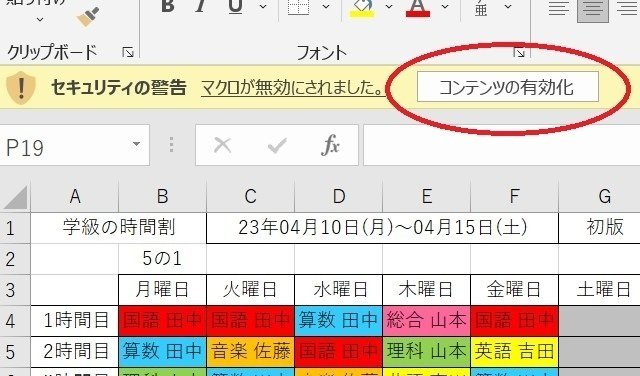This screenshot has height=376, width=640.
Task: Click the Select All corner triangle
Action: pos(15,197)
